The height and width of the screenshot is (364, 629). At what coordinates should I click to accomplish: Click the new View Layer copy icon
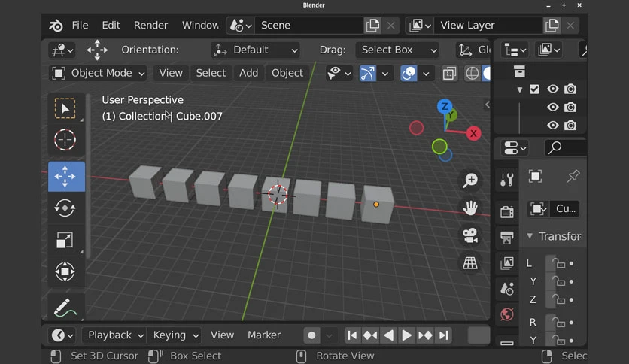[552, 26]
